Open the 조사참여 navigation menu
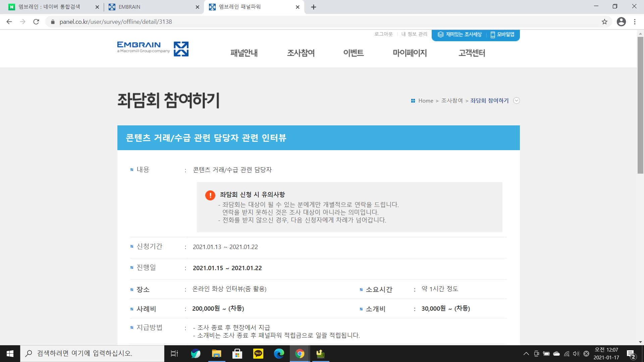Image resolution: width=644 pixels, height=362 pixels. pyautogui.click(x=301, y=53)
